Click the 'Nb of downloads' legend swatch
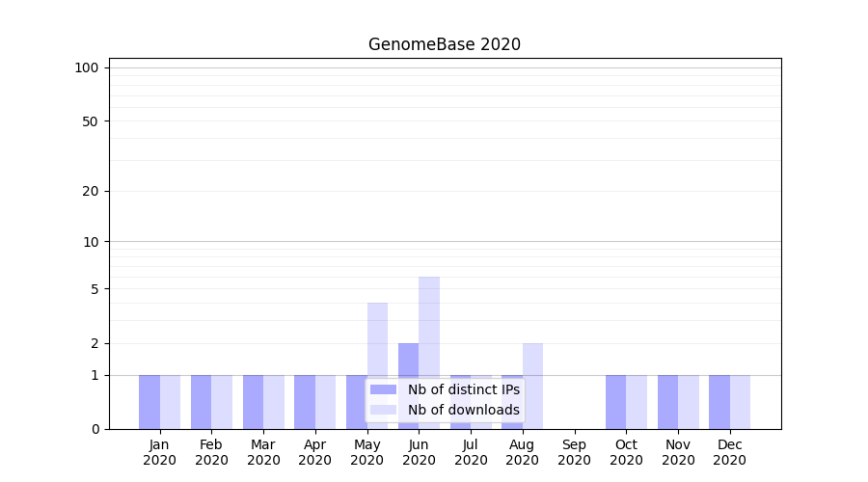Screen dimensions: 868x482 [x=383, y=410]
